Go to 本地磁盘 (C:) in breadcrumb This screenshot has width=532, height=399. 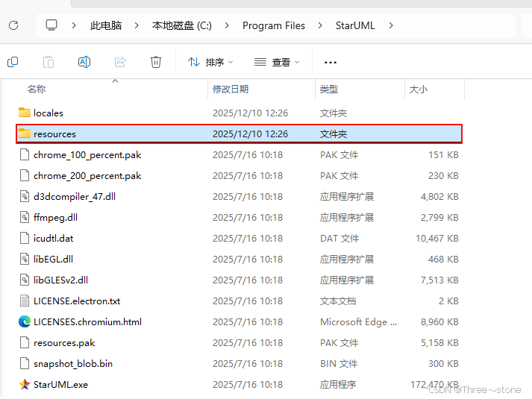[x=182, y=25]
